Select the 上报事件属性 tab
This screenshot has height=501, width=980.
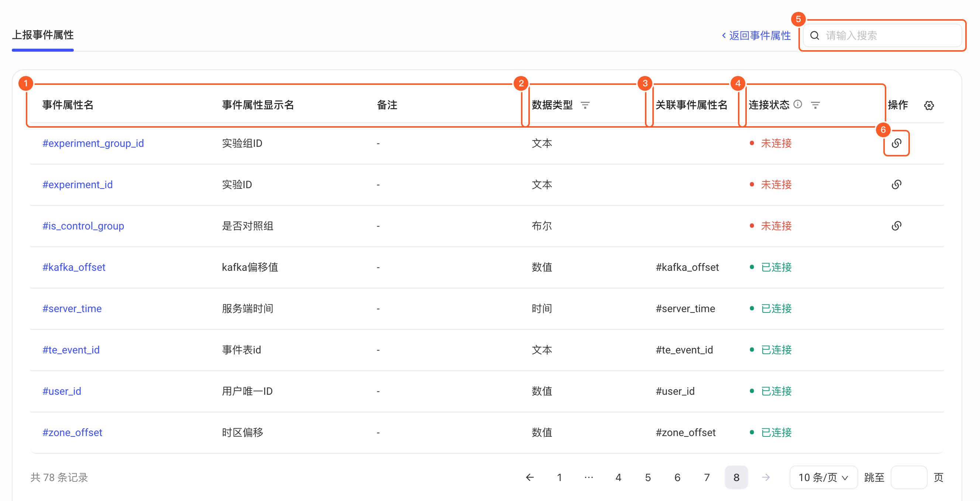[x=43, y=35]
